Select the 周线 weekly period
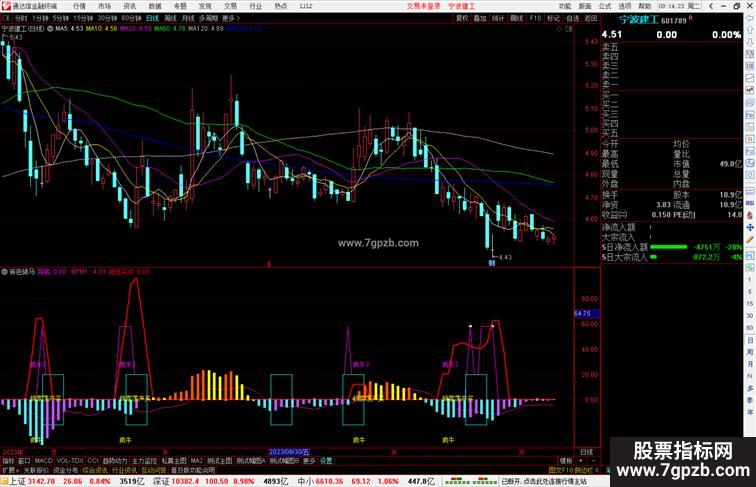The width and height of the screenshot is (756, 487). 170,18
